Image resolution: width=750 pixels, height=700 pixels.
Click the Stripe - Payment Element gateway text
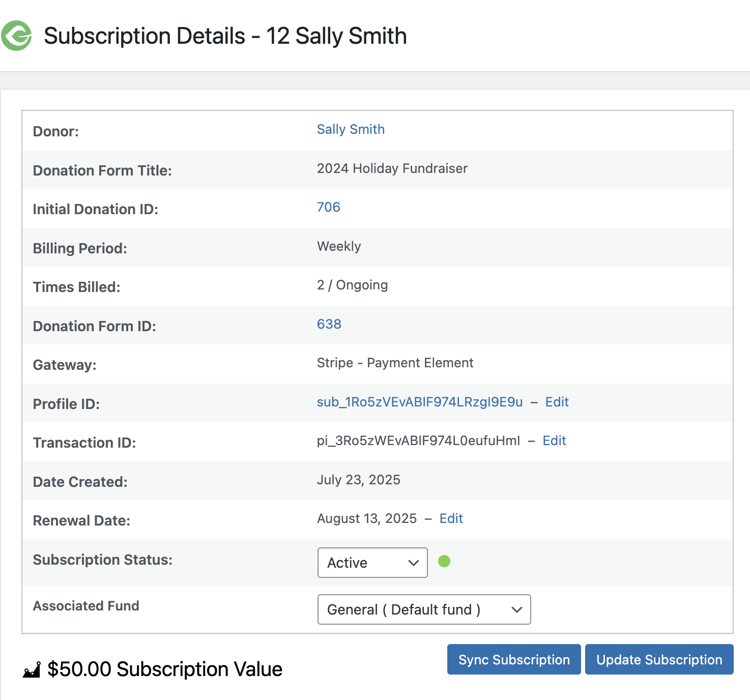pos(395,363)
